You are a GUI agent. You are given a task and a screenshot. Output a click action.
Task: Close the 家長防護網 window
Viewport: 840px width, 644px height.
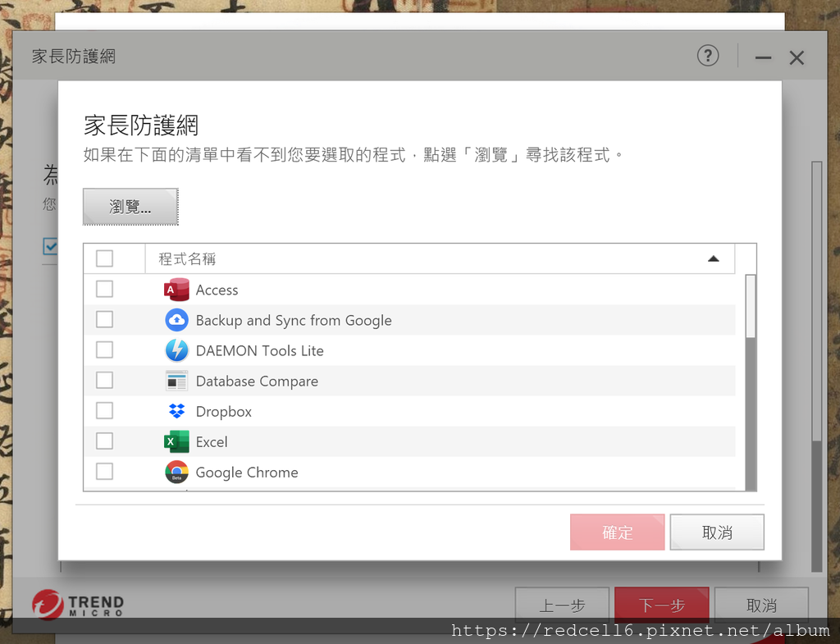pyautogui.click(x=797, y=57)
